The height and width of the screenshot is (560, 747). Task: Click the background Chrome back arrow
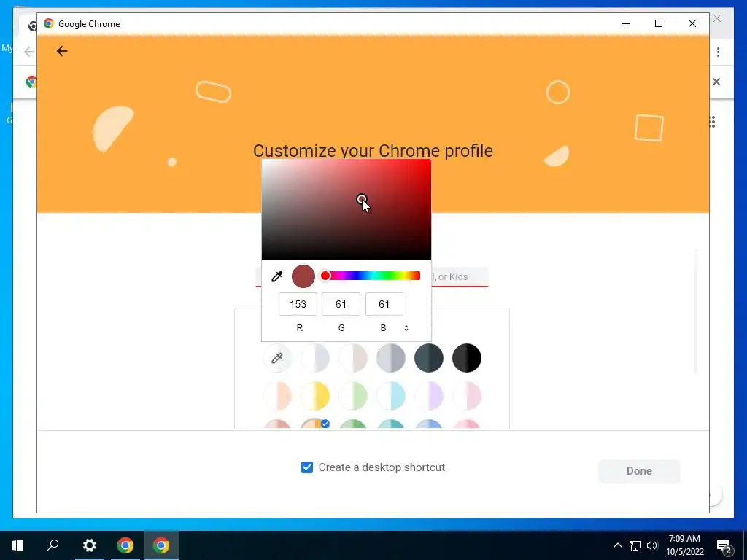[28, 52]
